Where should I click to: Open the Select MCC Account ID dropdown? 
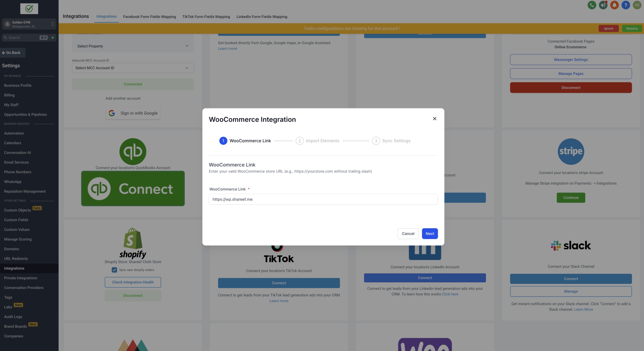pyautogui.click(x=133, y=68)
